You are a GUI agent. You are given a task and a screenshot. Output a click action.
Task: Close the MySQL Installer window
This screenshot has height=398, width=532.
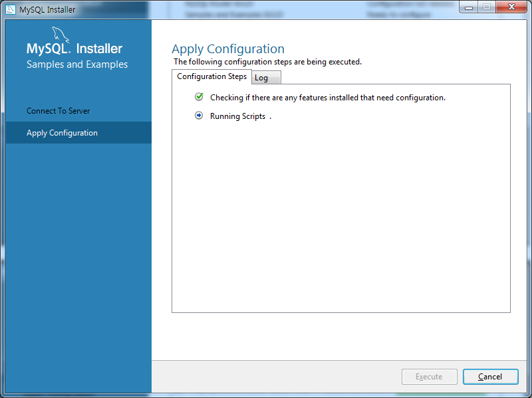coord(511,7)
